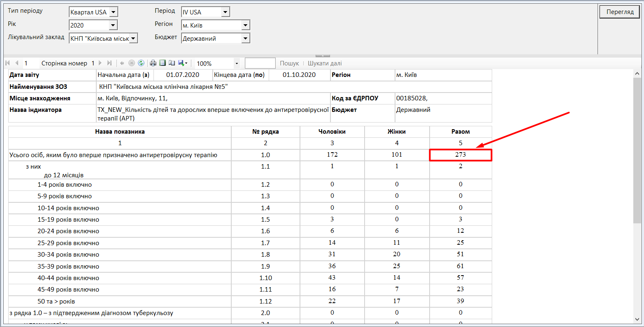Screen dimensions: 644x327
Task: Click tuberculosis diagnosis row 2.0 label
Action: pos(91,313)
